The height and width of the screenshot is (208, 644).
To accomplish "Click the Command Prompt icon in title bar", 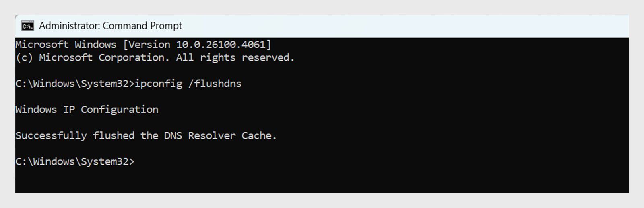I will tap(27, 26).
